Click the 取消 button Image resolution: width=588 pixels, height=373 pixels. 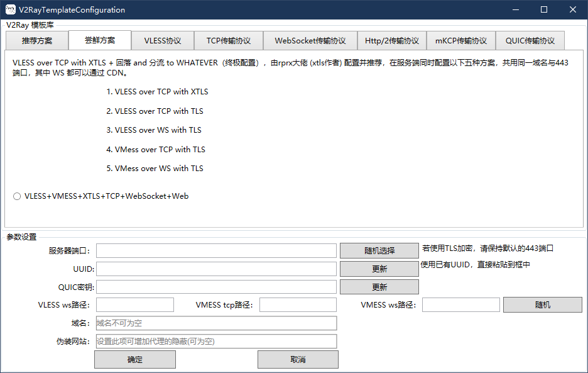tap(298, 360)
